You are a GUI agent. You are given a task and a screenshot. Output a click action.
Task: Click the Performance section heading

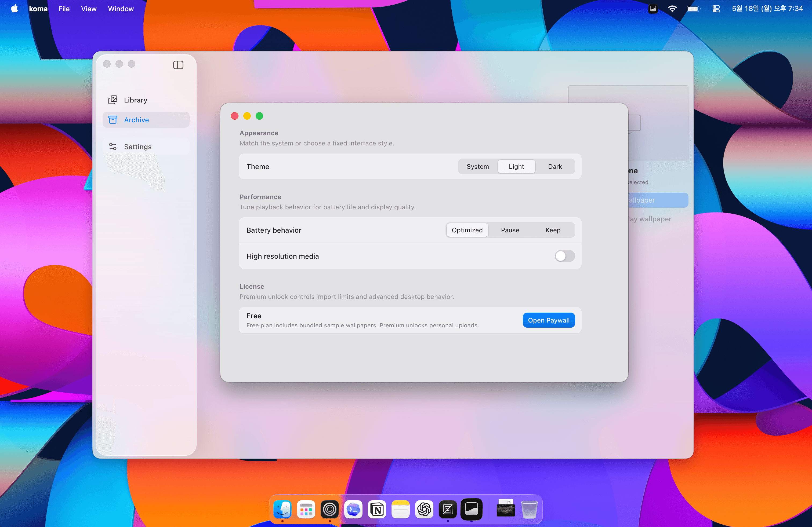(x=260, y=197)
